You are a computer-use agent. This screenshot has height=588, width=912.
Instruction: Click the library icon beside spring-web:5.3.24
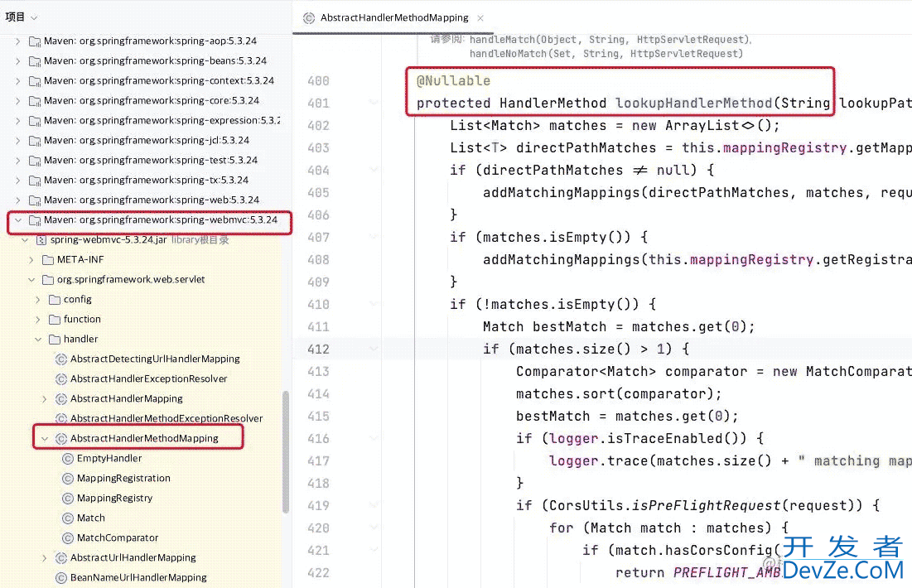(35, 200)
